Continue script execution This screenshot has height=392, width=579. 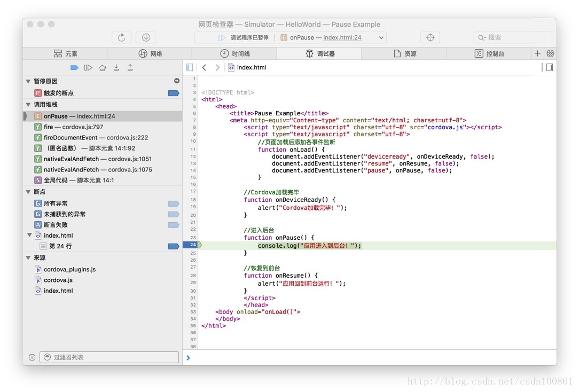88,67
